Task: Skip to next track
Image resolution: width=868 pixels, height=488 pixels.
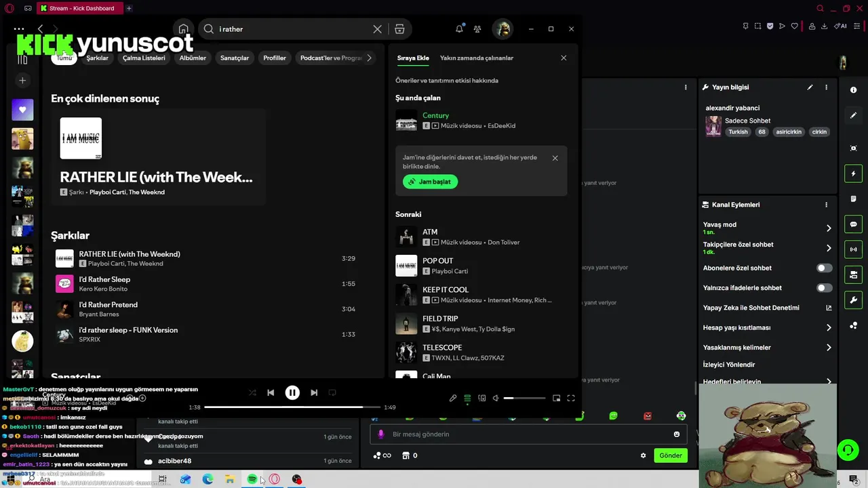Action: point(314,392)
